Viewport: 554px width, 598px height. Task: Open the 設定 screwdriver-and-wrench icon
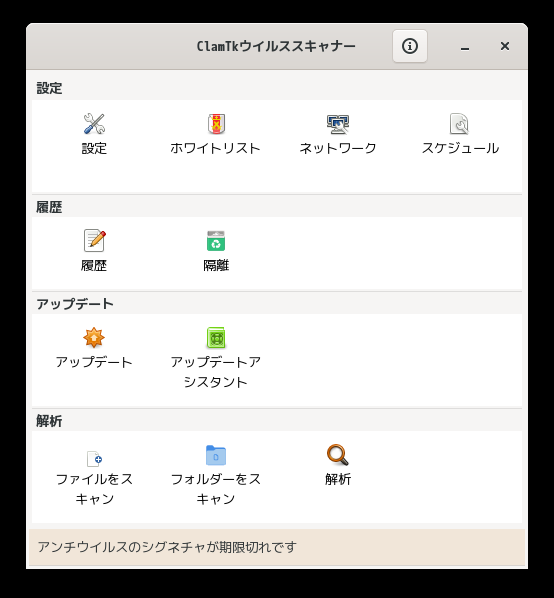tap(94, 124)
